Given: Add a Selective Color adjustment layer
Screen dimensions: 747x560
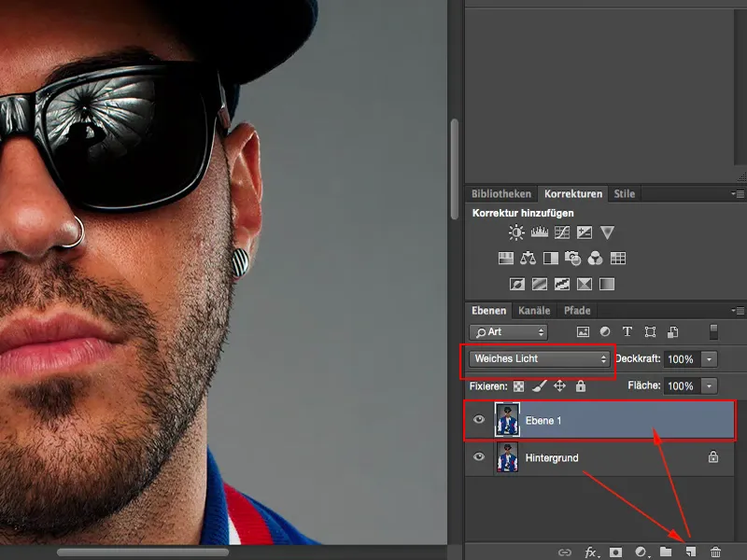Looking at the screenshot, I should (585, 285).
